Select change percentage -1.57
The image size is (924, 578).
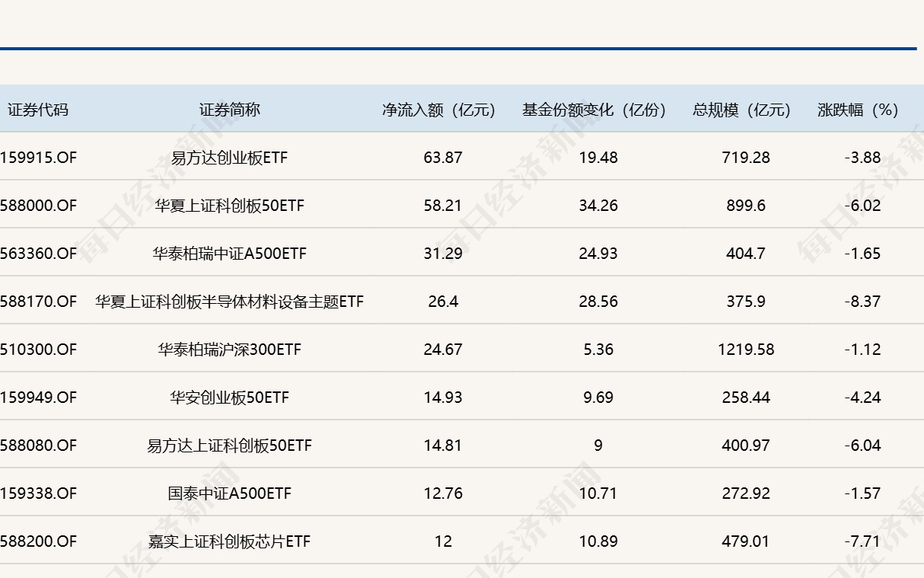coord(862,493)
